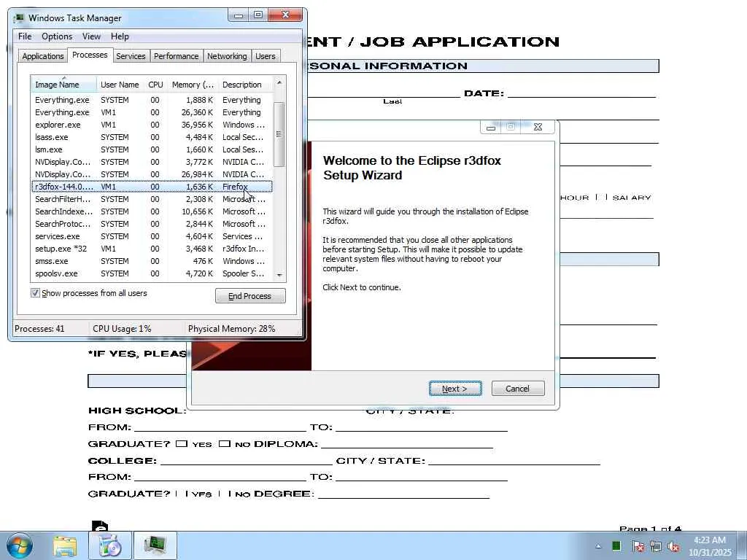747x560 pixels.
Task: Select NVDisplay.Co row with 3,772 K
Action: [x=152, y=162]
